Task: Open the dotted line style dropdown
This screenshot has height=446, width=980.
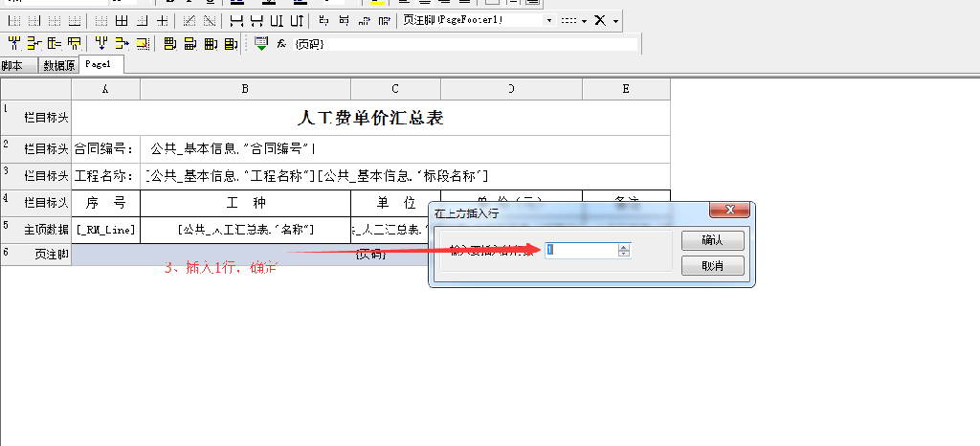Action: pyautogui.click(x=572, y=20)
